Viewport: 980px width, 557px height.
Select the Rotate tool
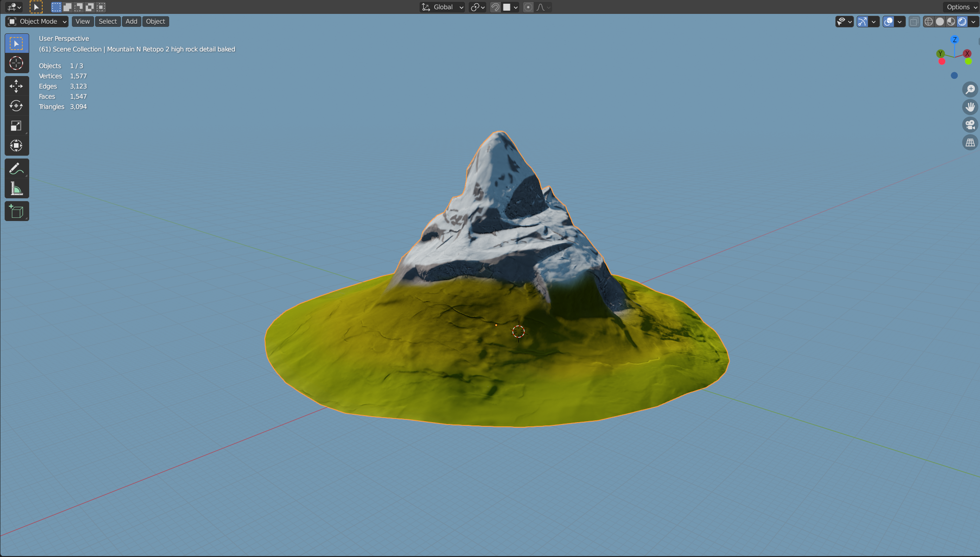click(x=16, y=106)
